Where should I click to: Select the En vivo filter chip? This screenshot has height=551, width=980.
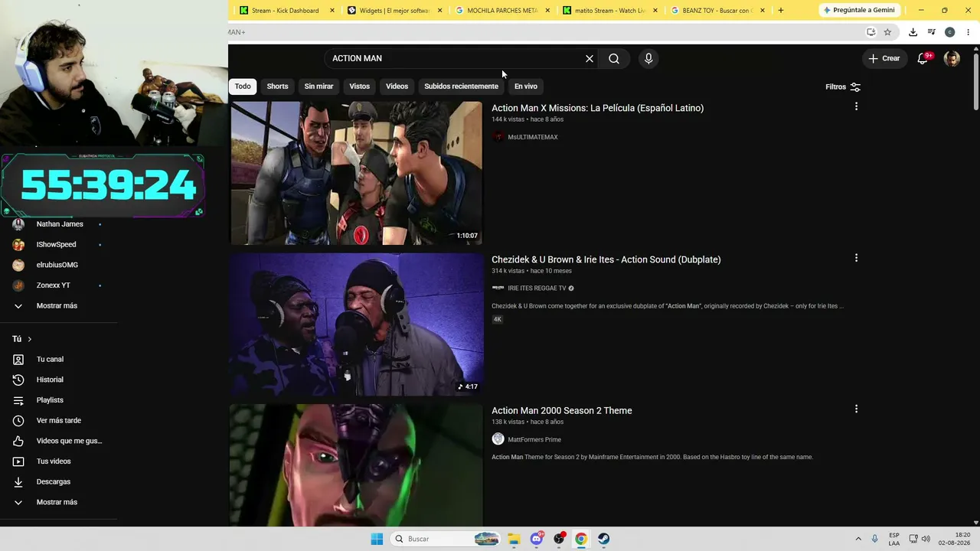[x=526, y=86]
